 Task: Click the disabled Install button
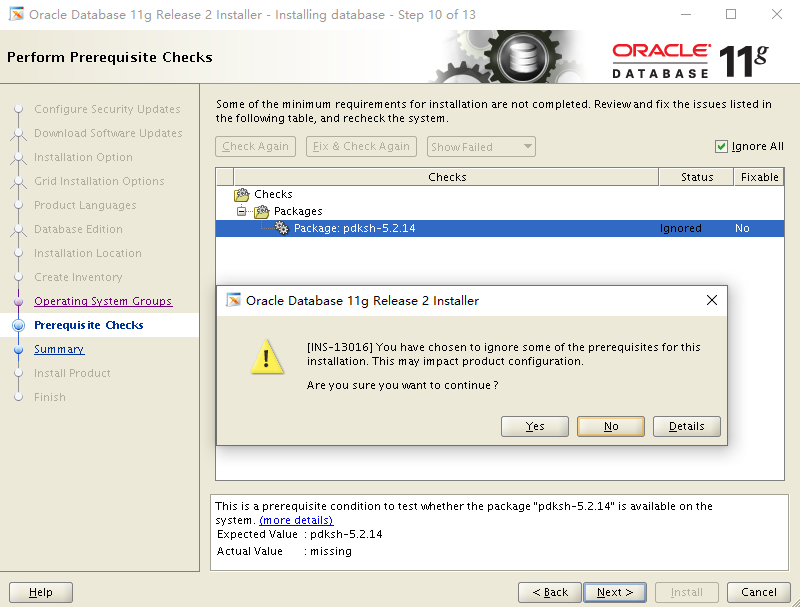pyautogui.click(x=687, y=592)
